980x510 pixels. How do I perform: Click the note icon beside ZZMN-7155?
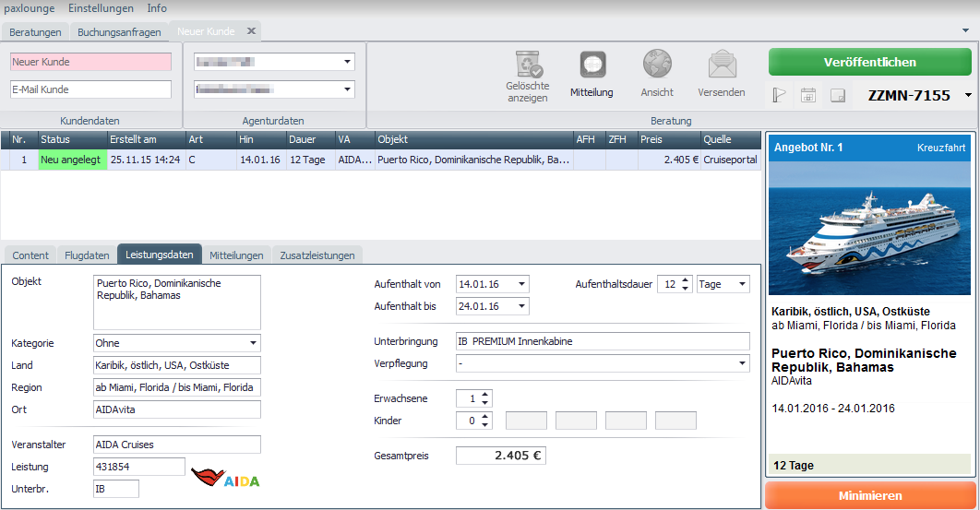click(x=838, y=95)
